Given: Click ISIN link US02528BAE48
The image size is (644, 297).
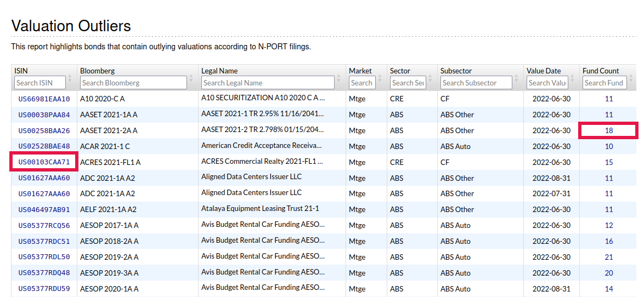Looking at the screenshot, I should (44, 147).
